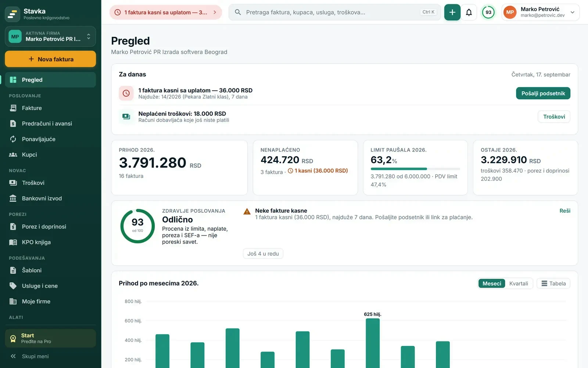Collapse sidebar with Skupi meni arrows

[13, 356]
